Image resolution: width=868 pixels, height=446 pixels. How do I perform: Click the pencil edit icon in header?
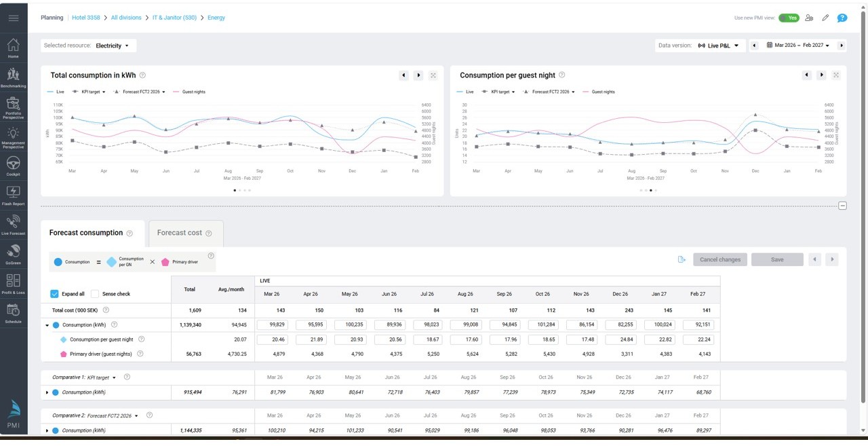coord(825,18)
